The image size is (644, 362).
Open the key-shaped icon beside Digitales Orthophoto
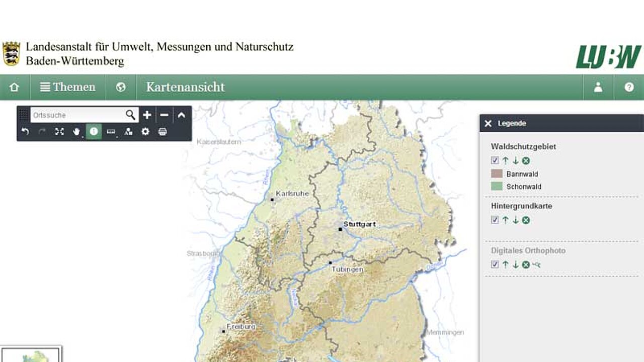[536, 264]
